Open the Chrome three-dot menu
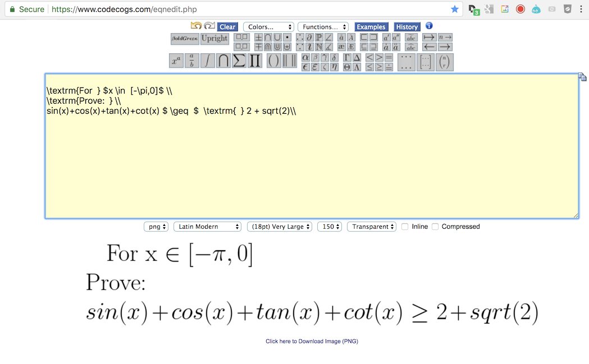Screen dimensions: 589x364 (581, 10)
